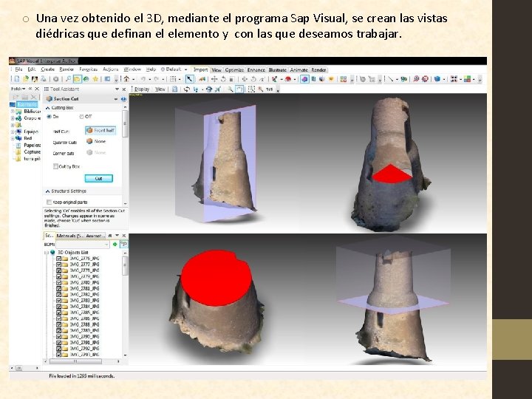Uncheck the IMG_2776_JPG object checkbox
This screenshot has width=532, height=399.
point(58,259)
